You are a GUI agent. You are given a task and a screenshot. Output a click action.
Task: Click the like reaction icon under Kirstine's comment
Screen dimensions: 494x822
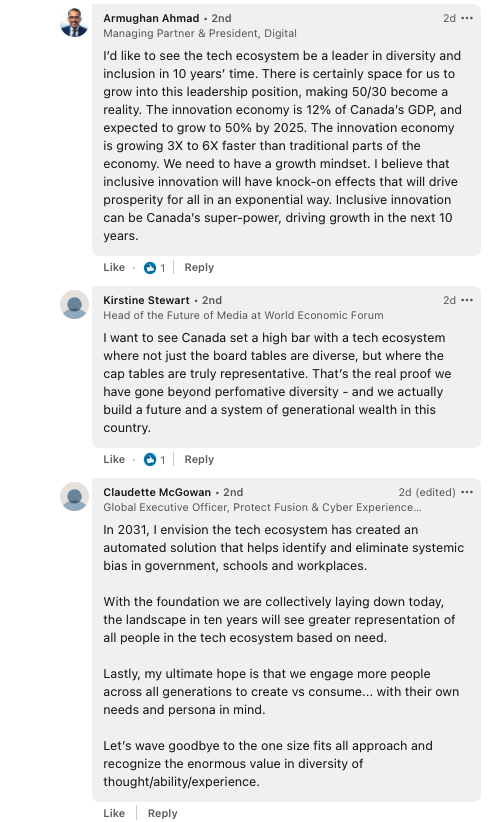coord(150,460)
